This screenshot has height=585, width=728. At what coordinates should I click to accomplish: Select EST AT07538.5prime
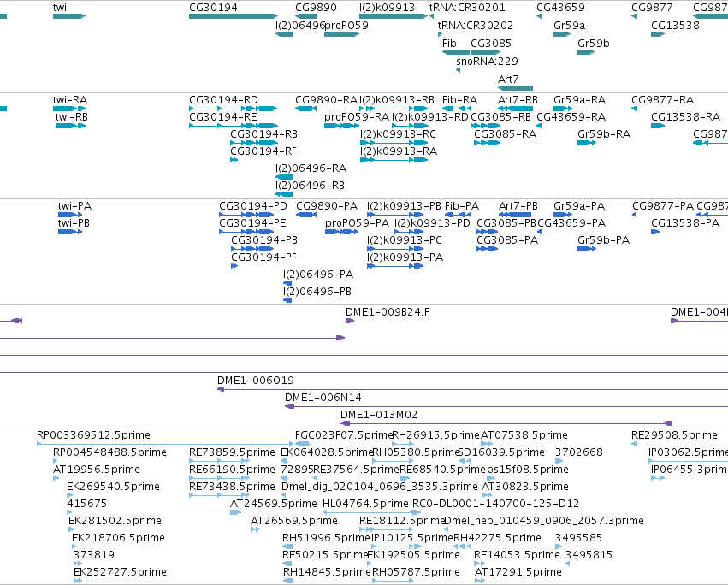point(487,444)
